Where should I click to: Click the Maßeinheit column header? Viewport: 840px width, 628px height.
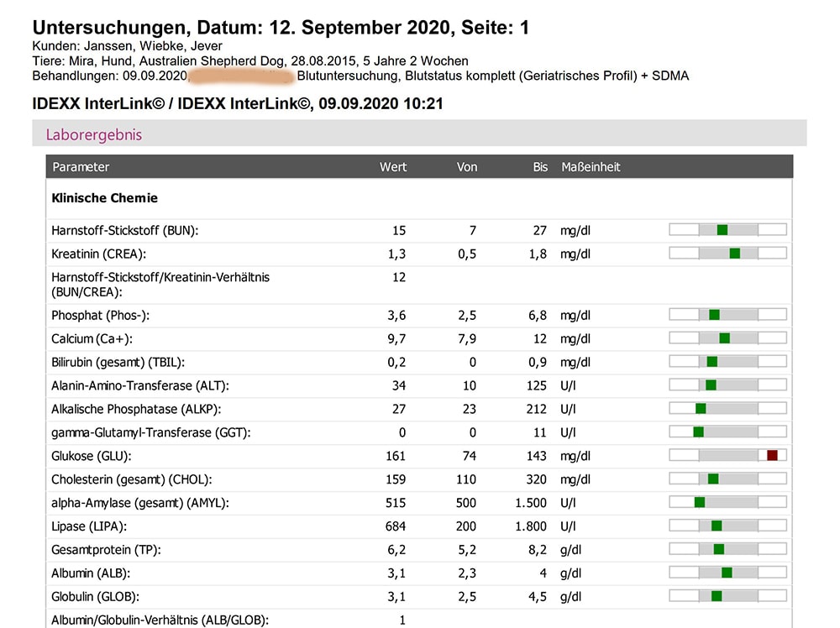point(591,167)
